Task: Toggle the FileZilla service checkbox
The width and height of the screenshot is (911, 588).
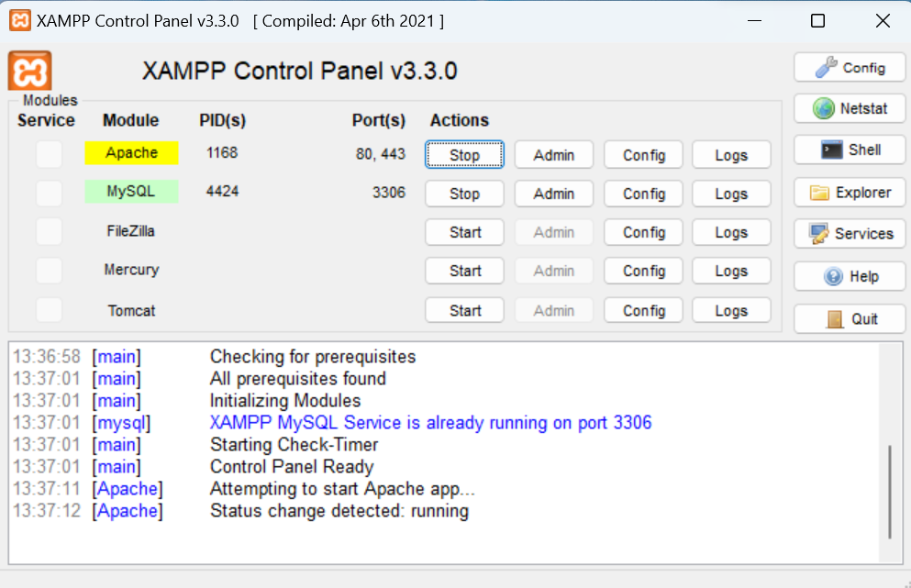Action: (49, 232)
